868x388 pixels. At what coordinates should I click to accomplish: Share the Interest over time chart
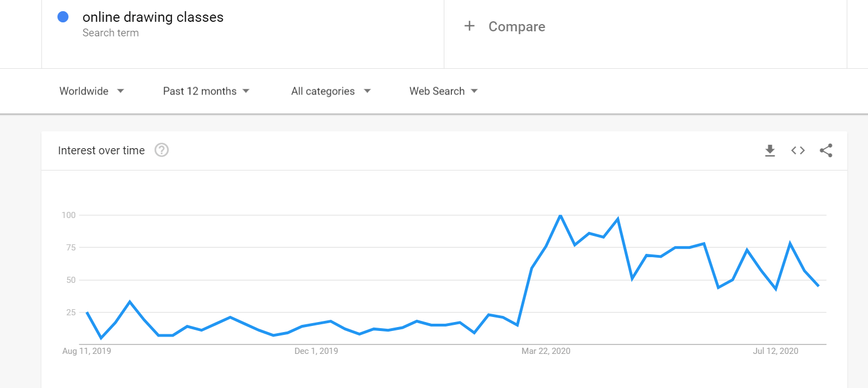pos(826,150)
